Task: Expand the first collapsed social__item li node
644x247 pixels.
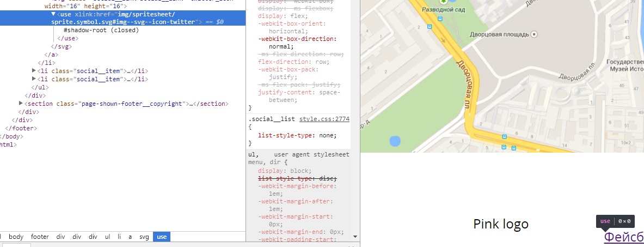Action: point(35,71)
